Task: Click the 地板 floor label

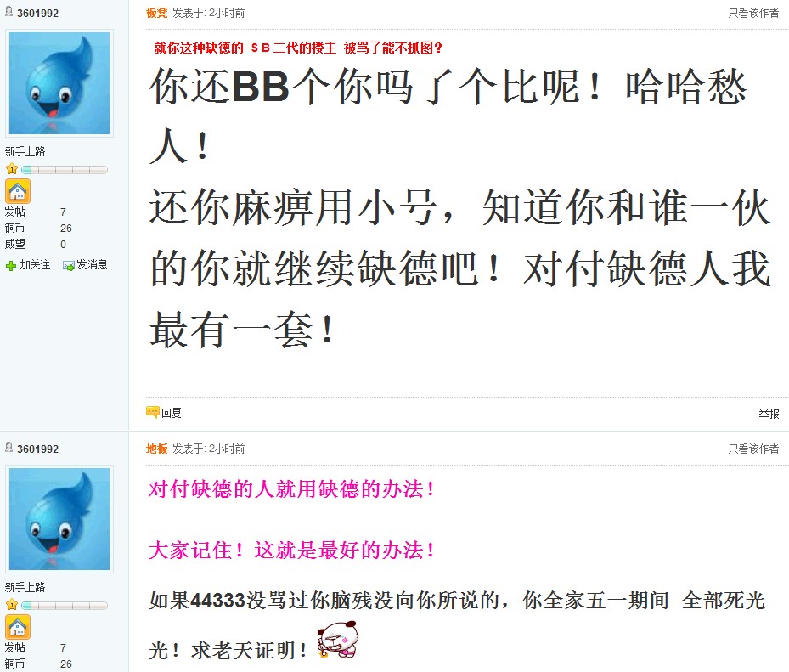Action: 156,449
